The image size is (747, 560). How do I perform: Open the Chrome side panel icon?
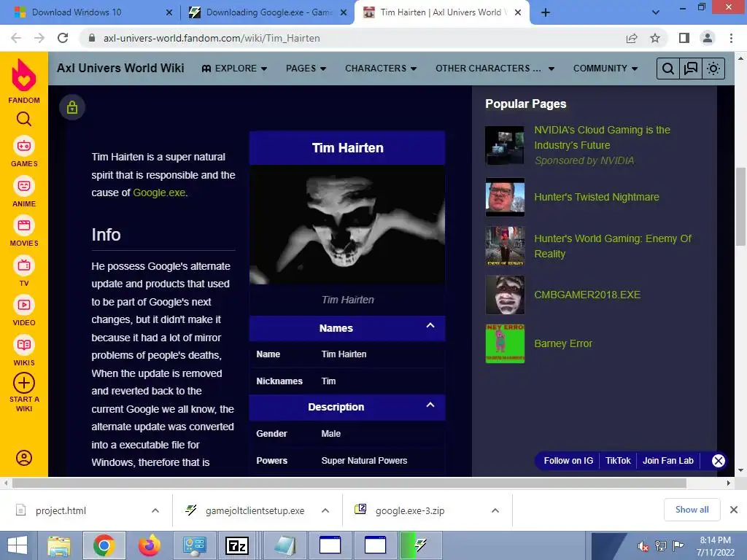684,38
